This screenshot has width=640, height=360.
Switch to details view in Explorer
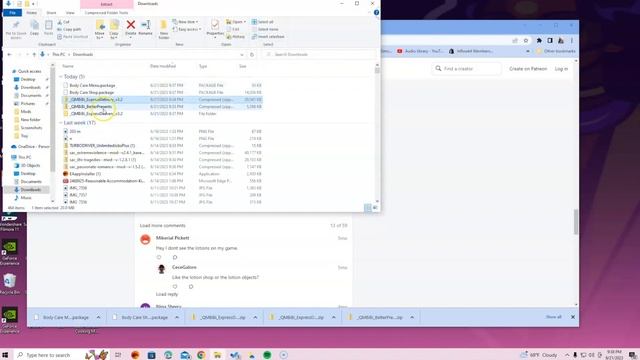(367, 208)
